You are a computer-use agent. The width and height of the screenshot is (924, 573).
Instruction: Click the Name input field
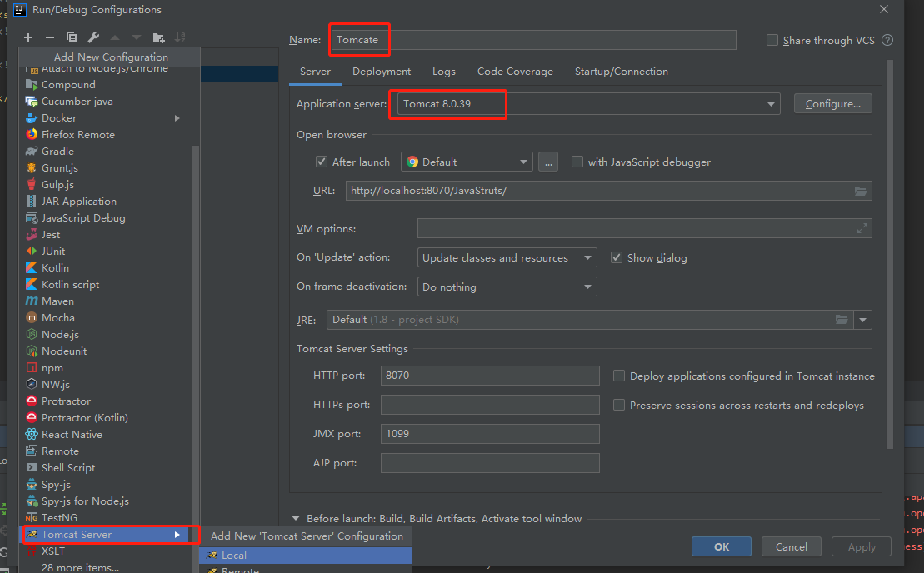[532, 39]
